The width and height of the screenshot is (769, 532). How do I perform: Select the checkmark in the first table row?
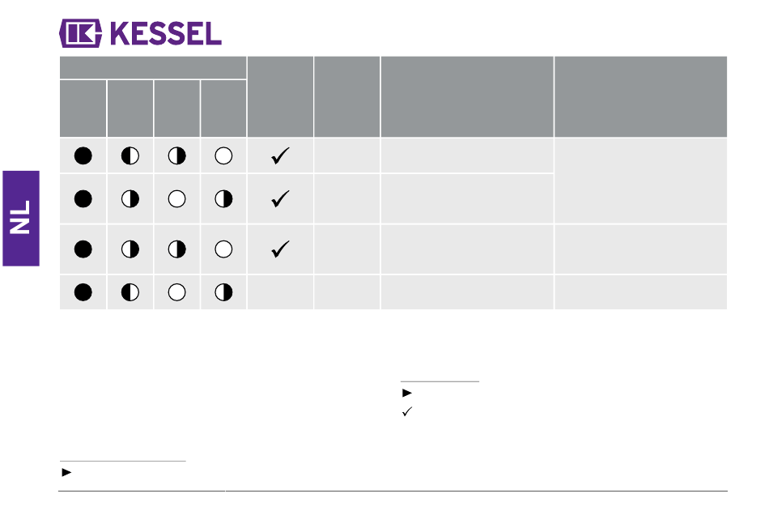280,155
